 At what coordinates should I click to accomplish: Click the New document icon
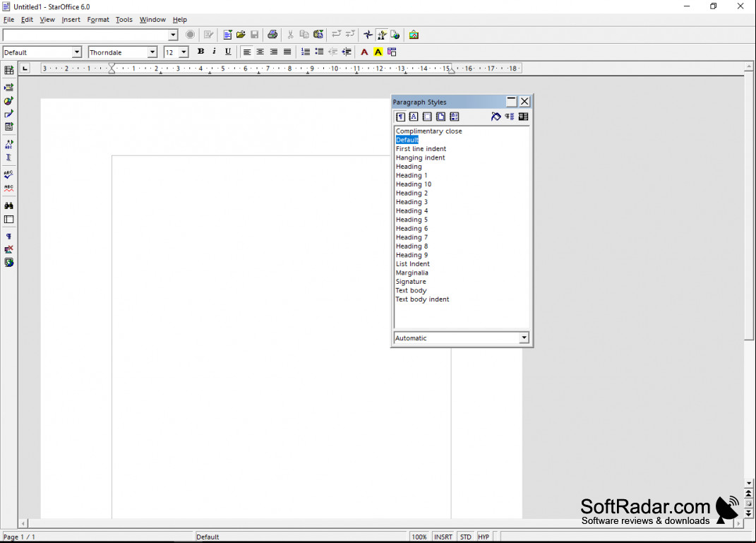click(x=227, y=35)
